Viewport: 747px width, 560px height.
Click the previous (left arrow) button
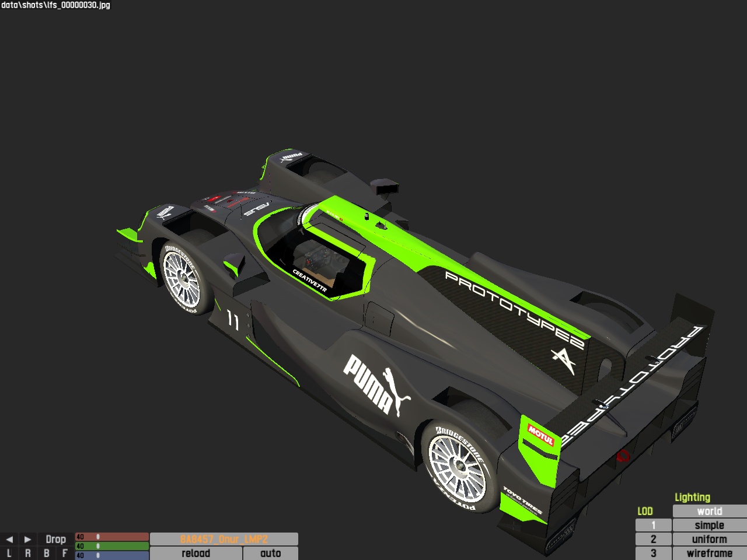pos(9,539)
